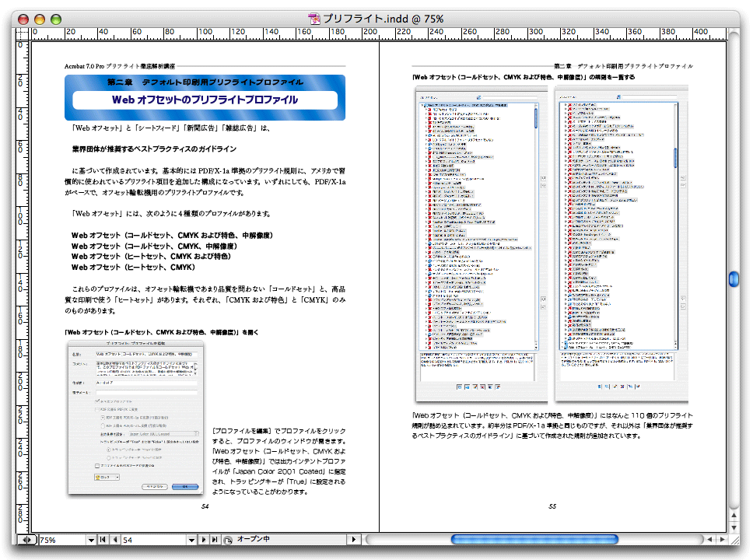The height and width of the screenshot is (560, 753).
Task: Open the status bar popup arrow menu
Action: coord(354,540)
